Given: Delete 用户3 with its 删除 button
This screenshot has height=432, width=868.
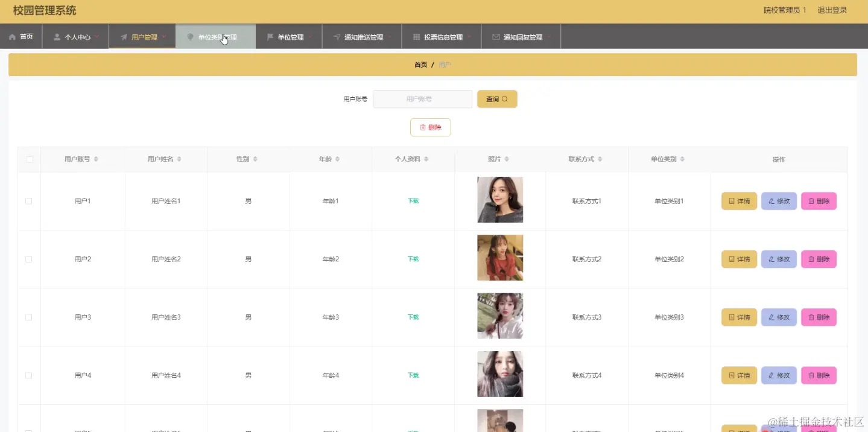Looking at the screenshot, I should (819, 317).
